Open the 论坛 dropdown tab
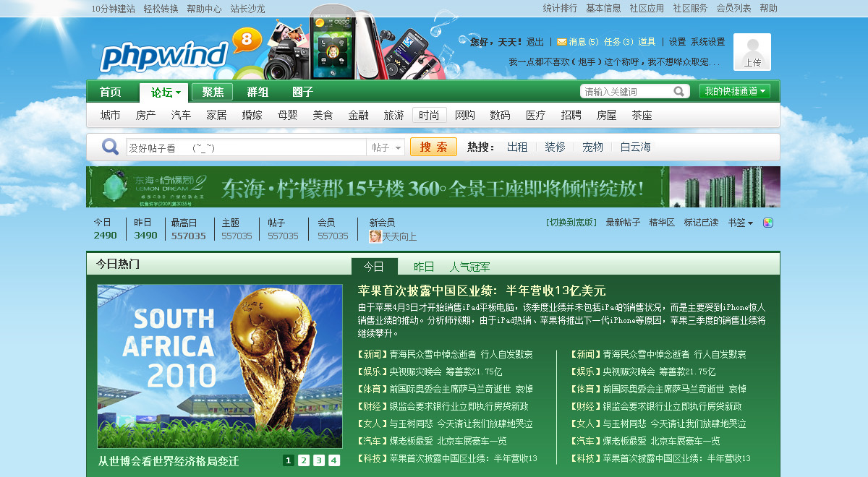Viewport: 868px width, 477px height. [x=165, y=92]
